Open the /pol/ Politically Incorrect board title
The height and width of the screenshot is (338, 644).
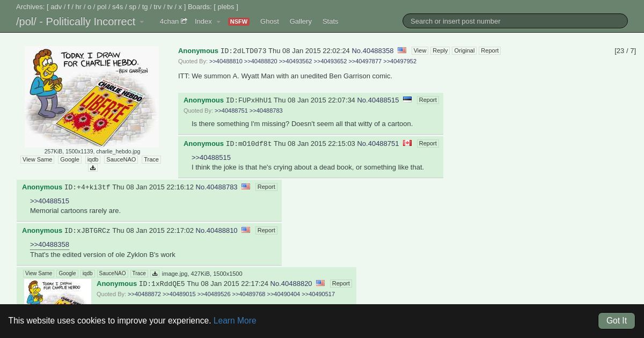[76, 21]
